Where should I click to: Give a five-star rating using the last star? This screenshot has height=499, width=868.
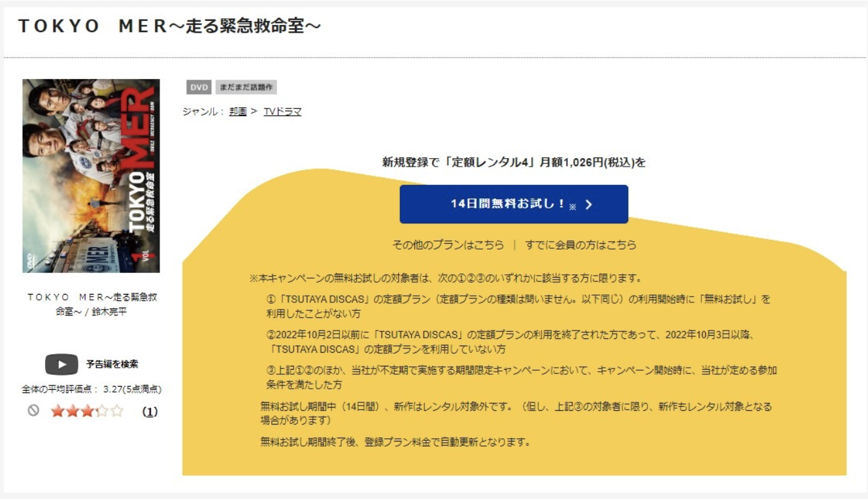tap(116, 411)
